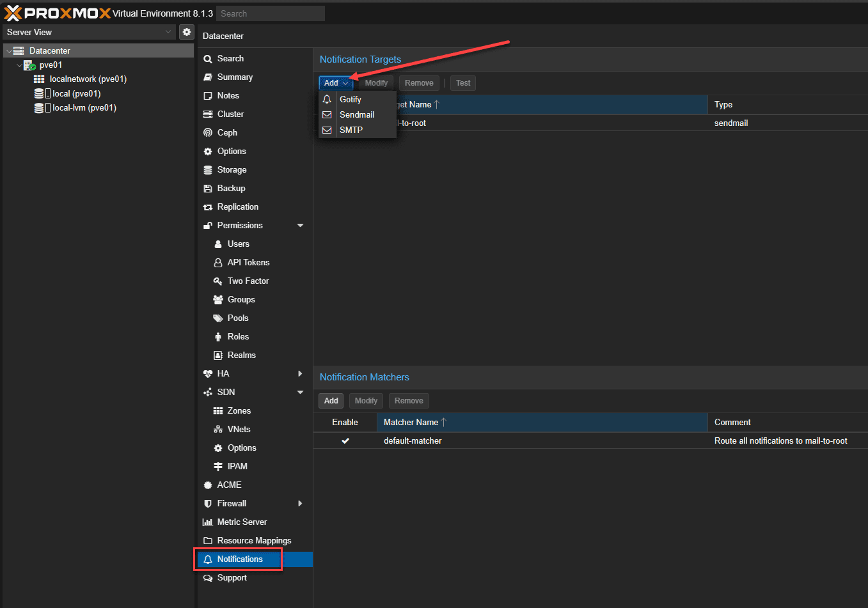Click the Two Factor key icon
868x608 pixels.
218,281
